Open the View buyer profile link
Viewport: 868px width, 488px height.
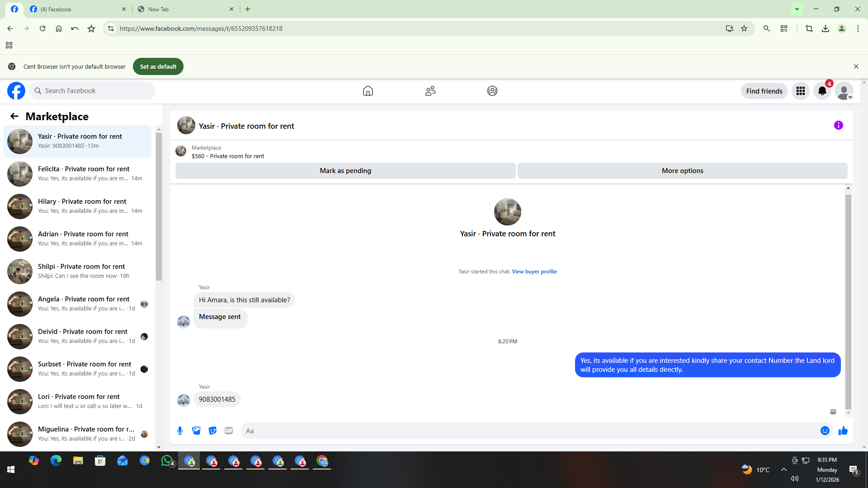coord(534,272)
